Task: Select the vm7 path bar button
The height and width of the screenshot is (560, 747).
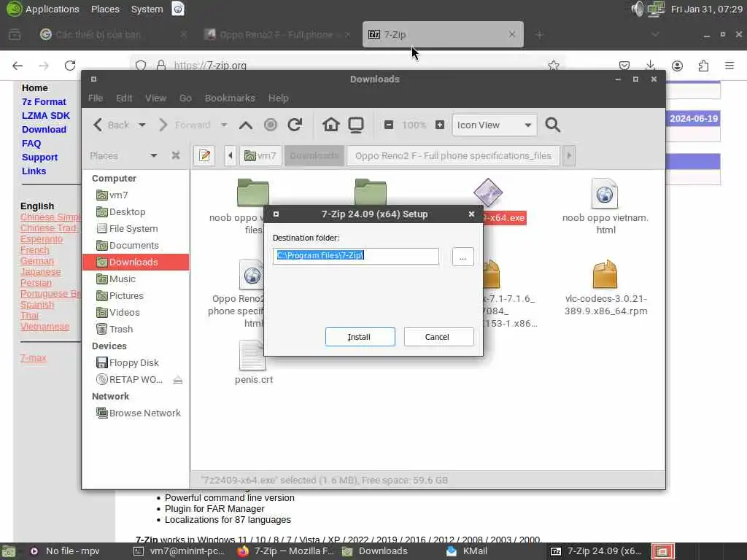Action: click(260, 156)
